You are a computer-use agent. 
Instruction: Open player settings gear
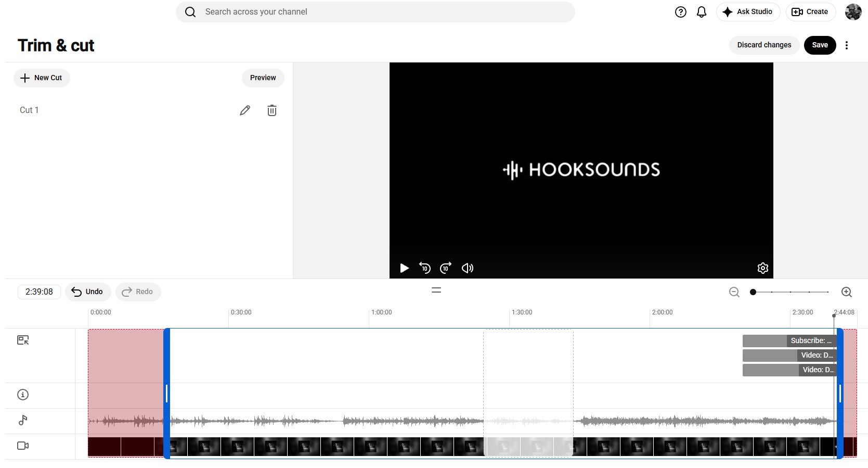[x=763, y=268]
